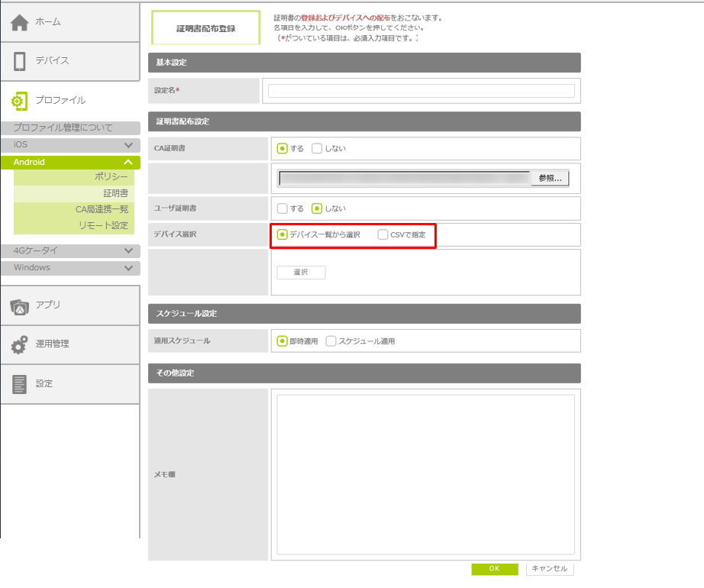This screenshot has height=588, width=704.
Task: Enable スケジュール適用 option
Action: coord(331,341)
